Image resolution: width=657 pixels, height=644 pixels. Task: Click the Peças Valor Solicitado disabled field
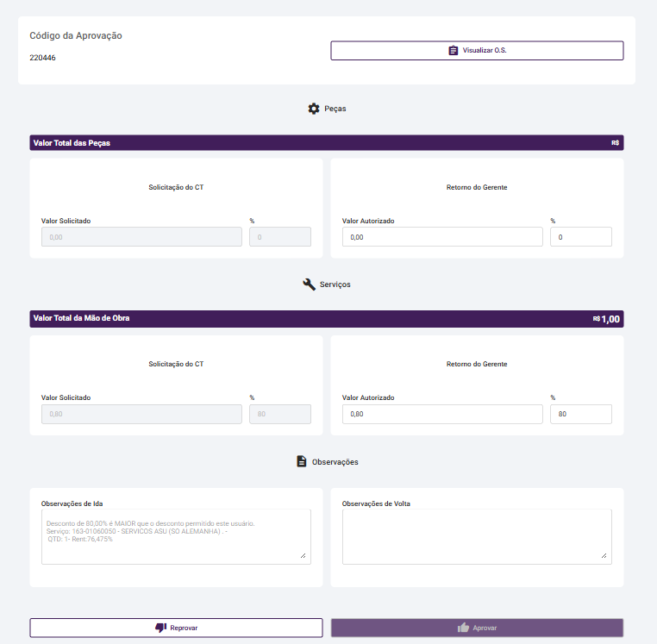(x=141, y=237)
